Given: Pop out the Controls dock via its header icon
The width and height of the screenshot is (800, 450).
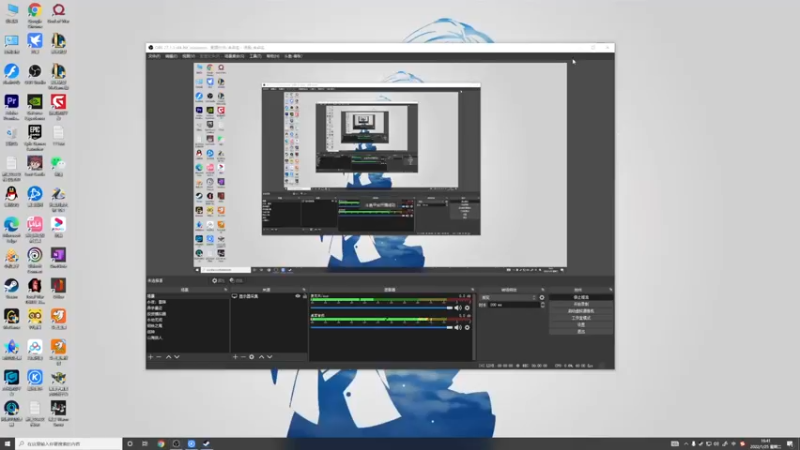Looking at the screenshot, I should coord(610,290).
